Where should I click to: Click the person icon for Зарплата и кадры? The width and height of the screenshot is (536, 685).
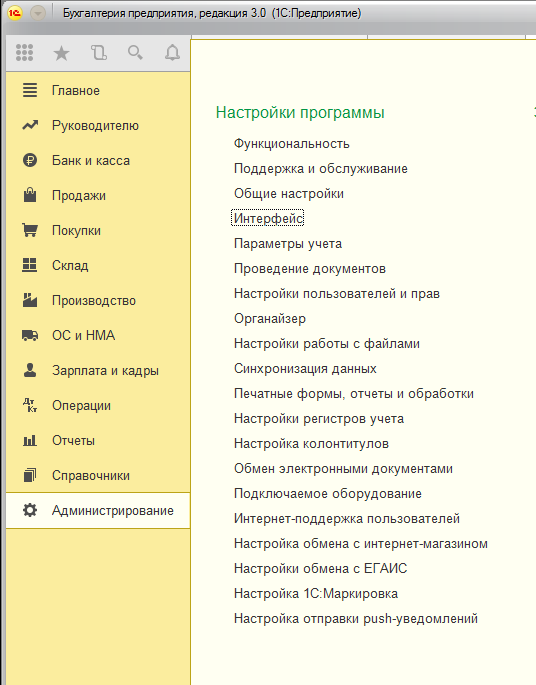click(x=30, y=370)
